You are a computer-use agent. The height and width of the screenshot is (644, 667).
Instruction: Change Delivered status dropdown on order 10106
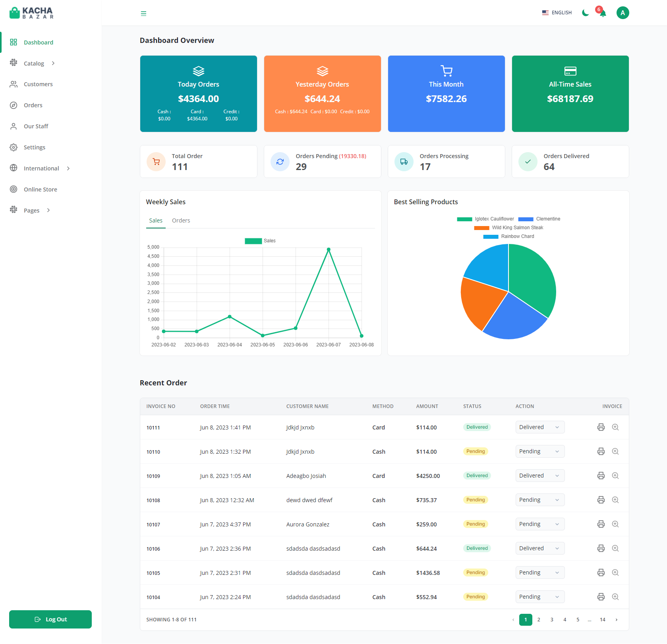[x=539, y=548]
